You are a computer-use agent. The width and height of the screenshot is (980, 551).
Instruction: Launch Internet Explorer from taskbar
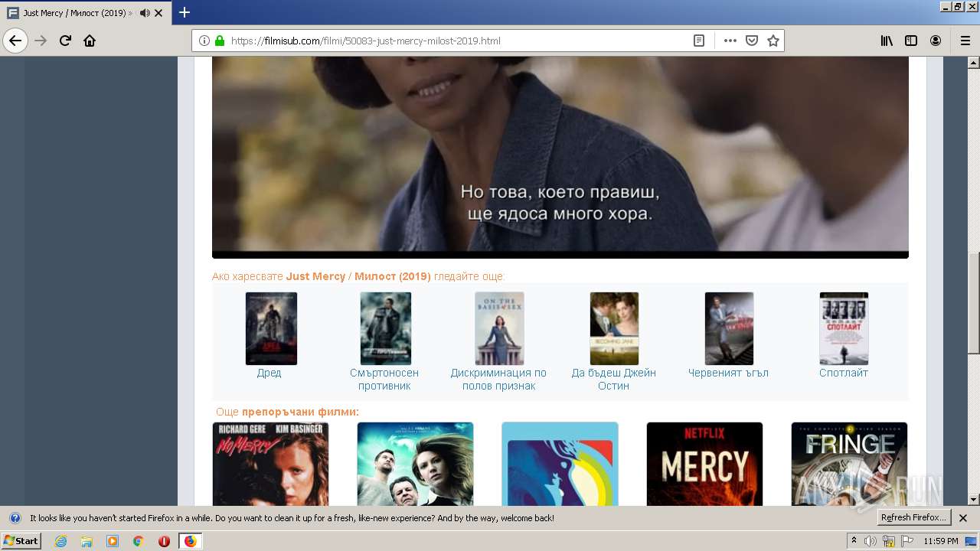pos(60,541)
